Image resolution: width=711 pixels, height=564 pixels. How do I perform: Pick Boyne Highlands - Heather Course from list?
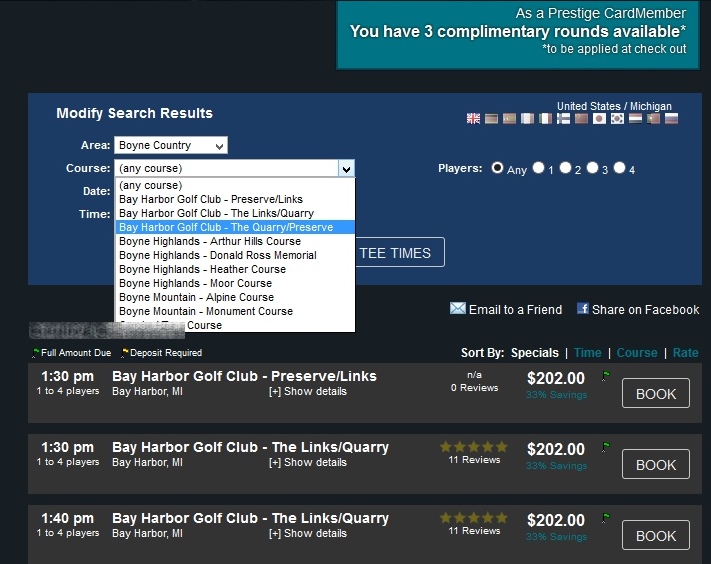(x=202, y=269)
